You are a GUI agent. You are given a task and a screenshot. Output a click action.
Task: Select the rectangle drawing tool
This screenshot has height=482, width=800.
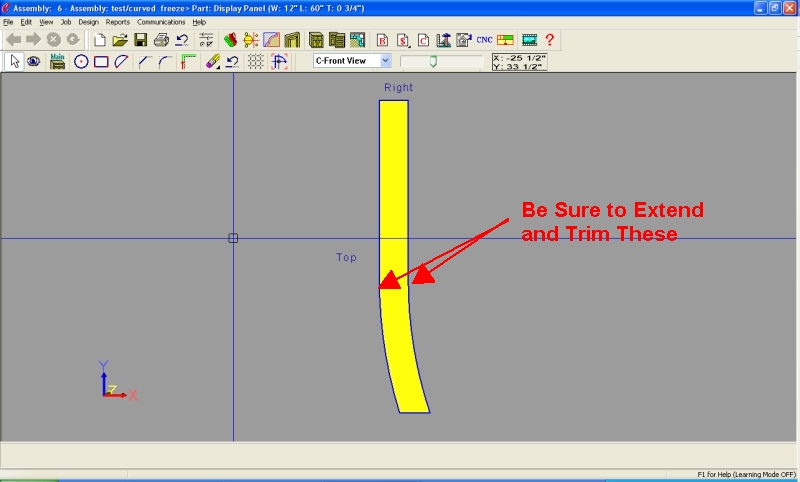tap(101, 61)
